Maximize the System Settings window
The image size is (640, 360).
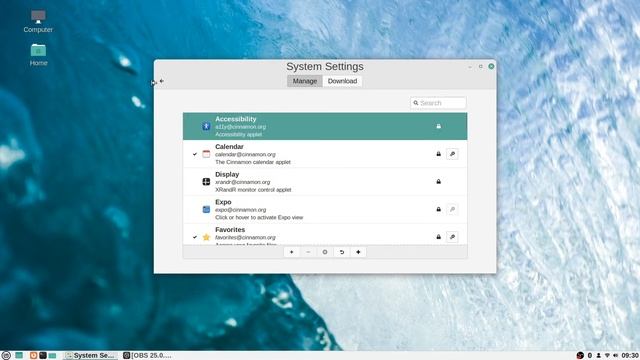click(x=481, y=66)
